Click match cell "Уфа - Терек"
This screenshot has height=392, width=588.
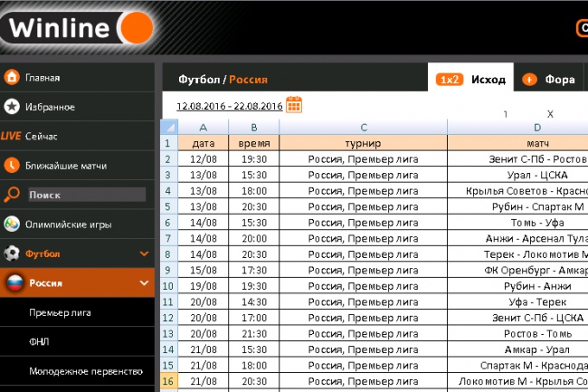[518, 301]
